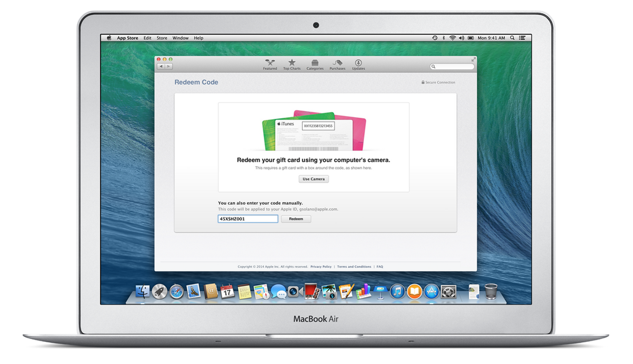Open the Apple menu

tap(109, 38)
